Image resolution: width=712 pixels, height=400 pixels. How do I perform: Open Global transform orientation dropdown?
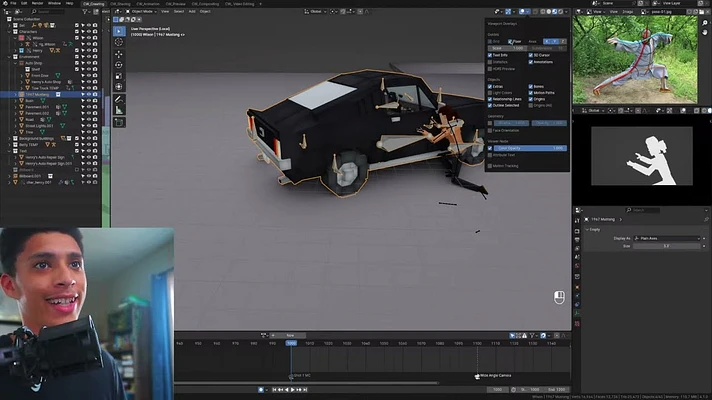[316, 11]
